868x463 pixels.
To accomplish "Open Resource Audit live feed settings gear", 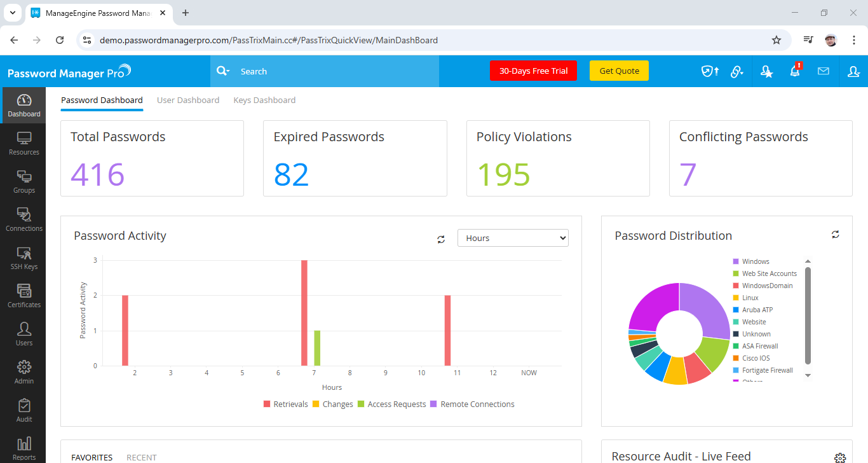I will click(840, 458).
